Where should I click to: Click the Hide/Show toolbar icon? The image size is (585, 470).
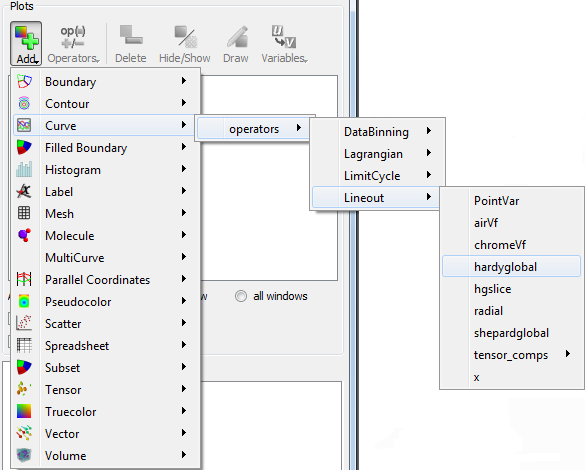pos(185,37)
